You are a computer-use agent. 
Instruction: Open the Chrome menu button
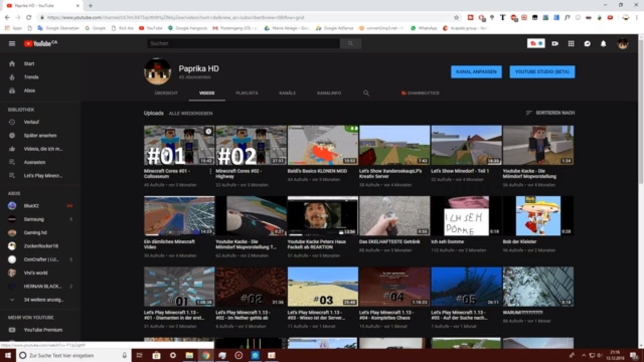638,17
